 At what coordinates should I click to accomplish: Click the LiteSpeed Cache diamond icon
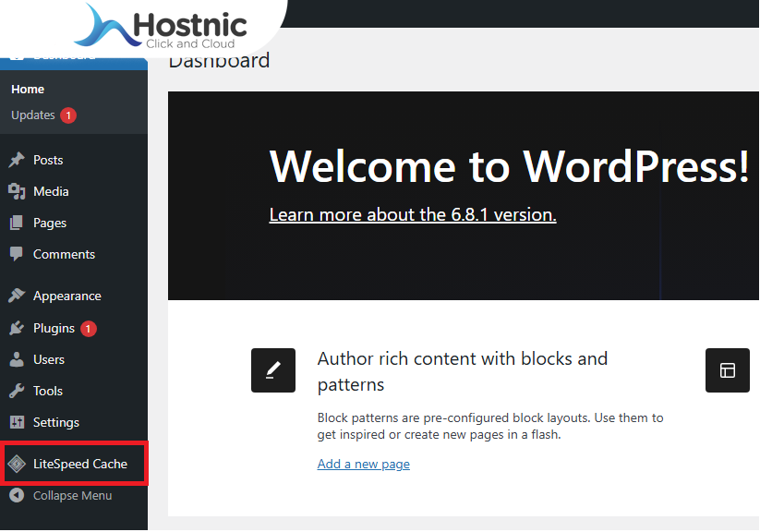point(17,464)
